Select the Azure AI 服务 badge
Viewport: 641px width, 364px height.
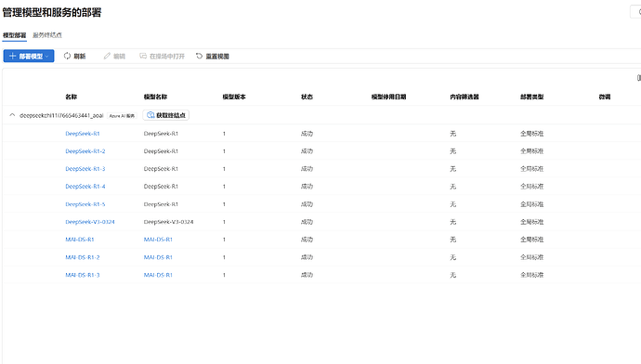(122, 116)
